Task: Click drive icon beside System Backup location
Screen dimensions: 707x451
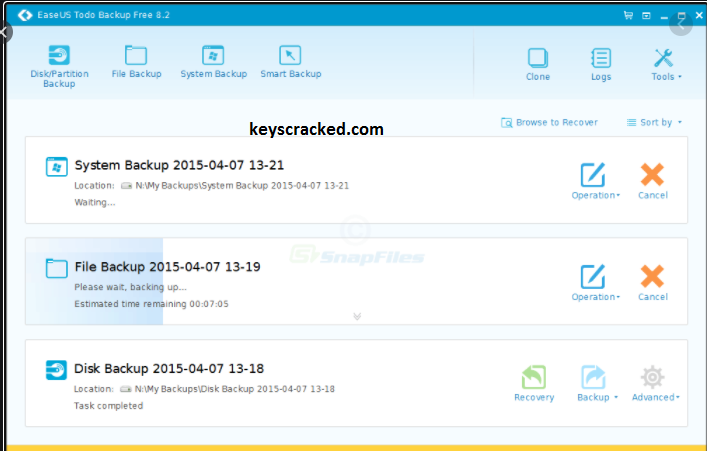Action: [126, 185]
